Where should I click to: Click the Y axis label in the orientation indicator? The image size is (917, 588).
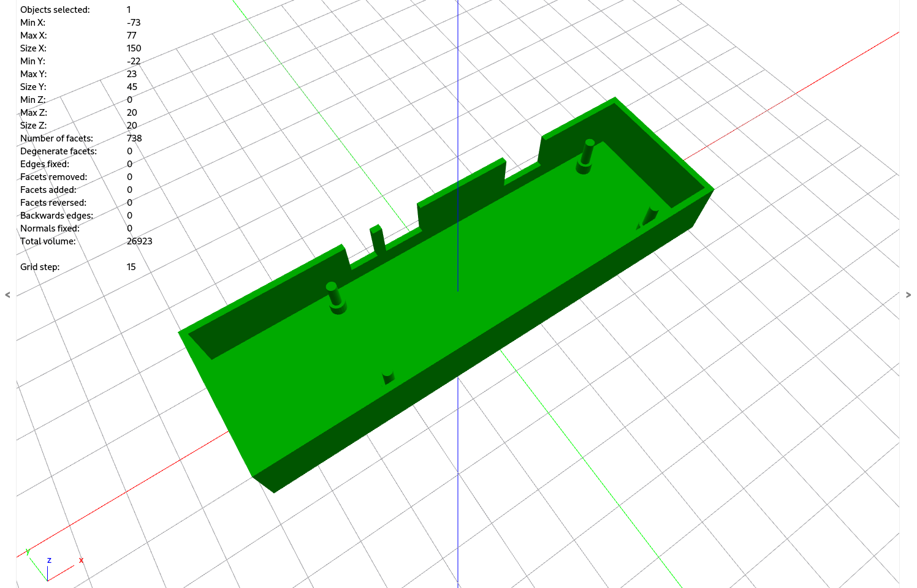28,552
